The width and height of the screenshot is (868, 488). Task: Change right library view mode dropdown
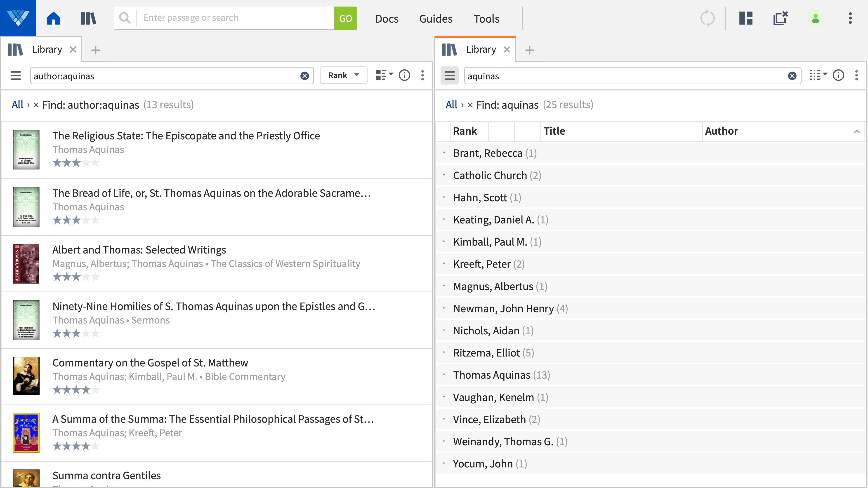coord(818,75)
